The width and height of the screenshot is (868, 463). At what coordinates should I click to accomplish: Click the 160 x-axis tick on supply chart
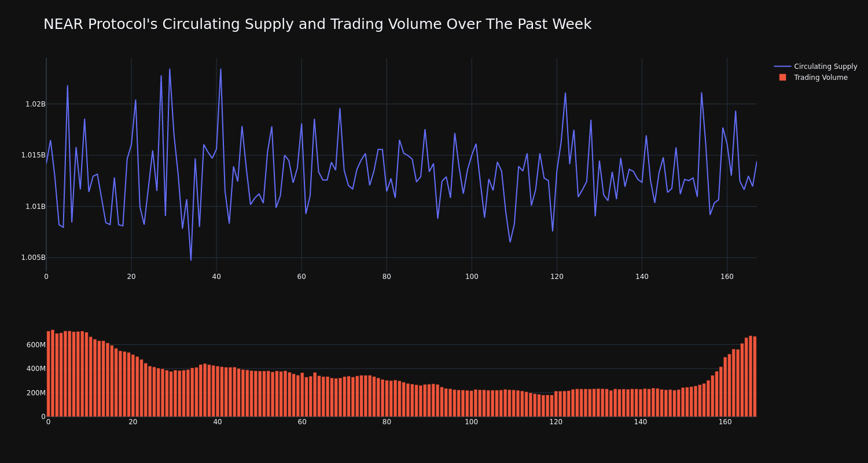[x=727, y=277]
